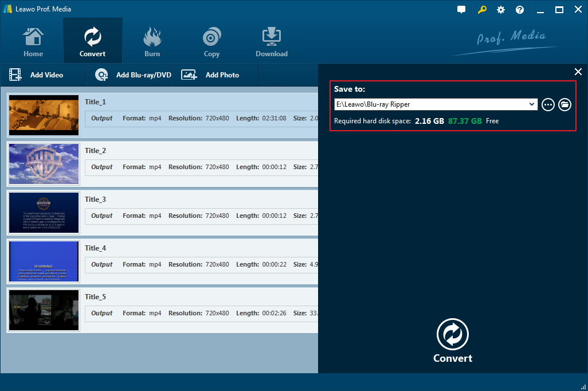Open the Copy module

[211, 42]
